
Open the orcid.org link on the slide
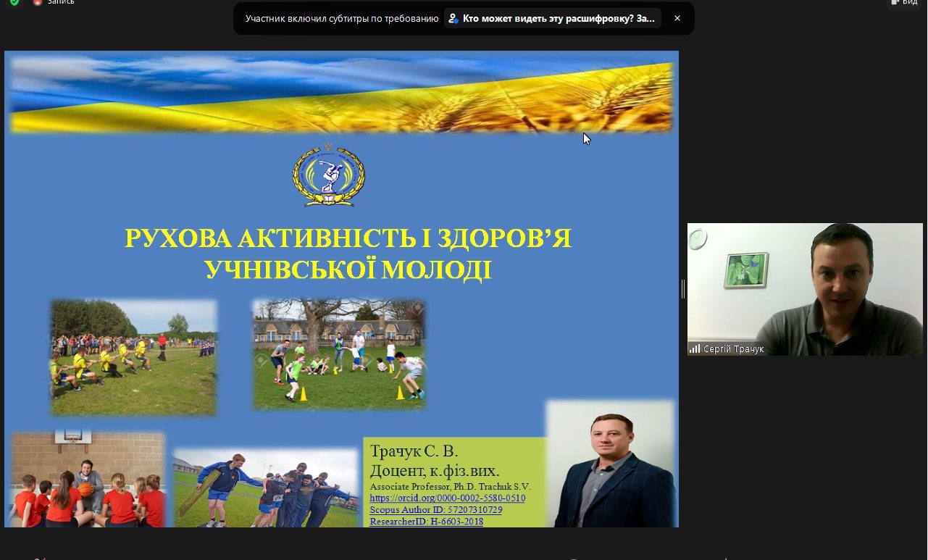[x=447, y=498]
